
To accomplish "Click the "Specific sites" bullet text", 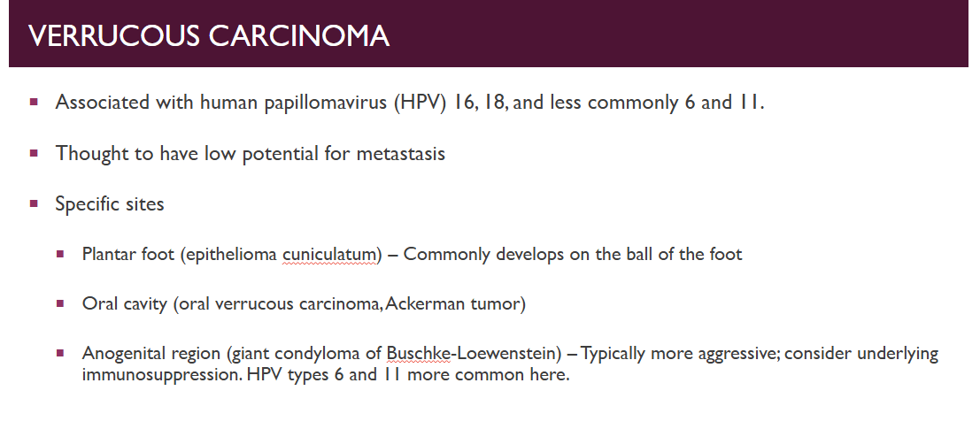I will click(110, 203).
